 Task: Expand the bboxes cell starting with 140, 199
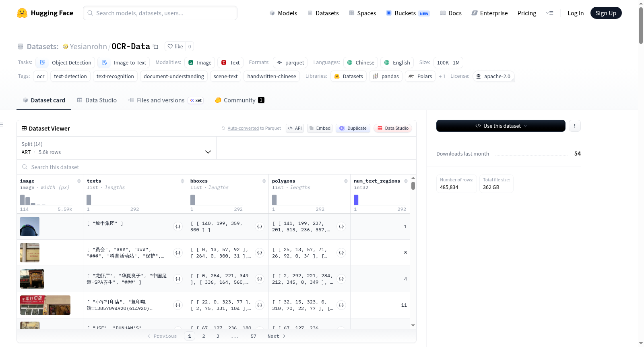coord(260,226)
